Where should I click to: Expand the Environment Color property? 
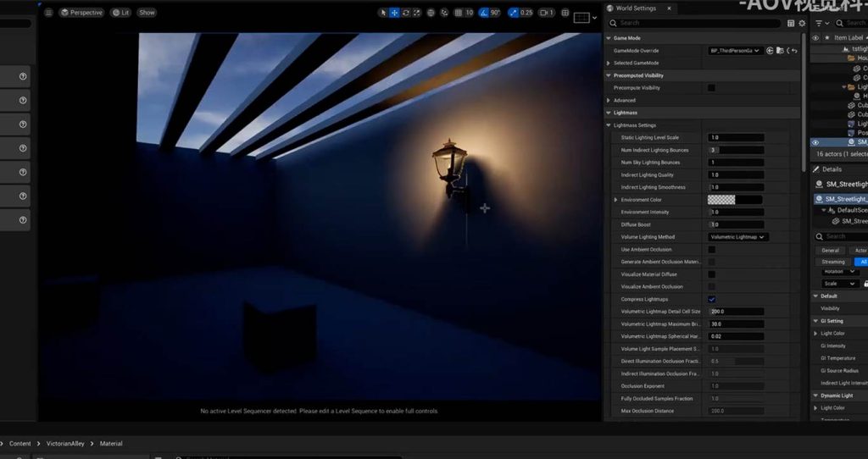(615, 200)
